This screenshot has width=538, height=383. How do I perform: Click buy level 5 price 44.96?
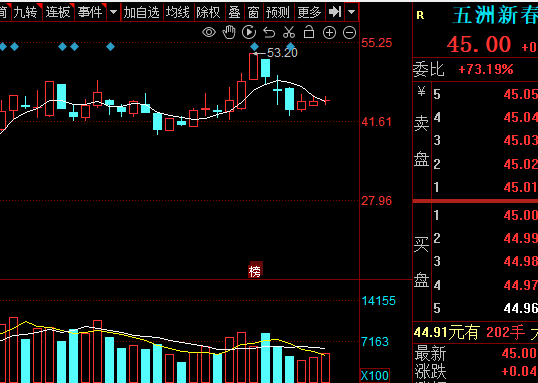coord(521,308)
